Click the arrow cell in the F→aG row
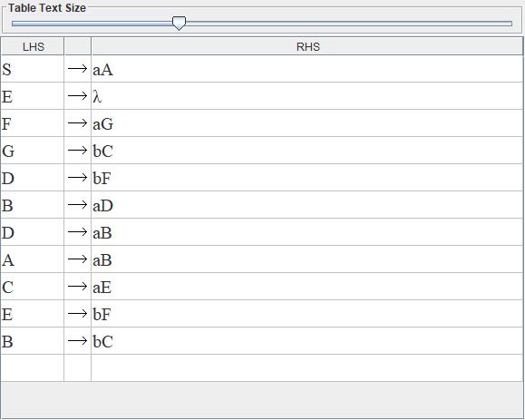 coord(77,123)
